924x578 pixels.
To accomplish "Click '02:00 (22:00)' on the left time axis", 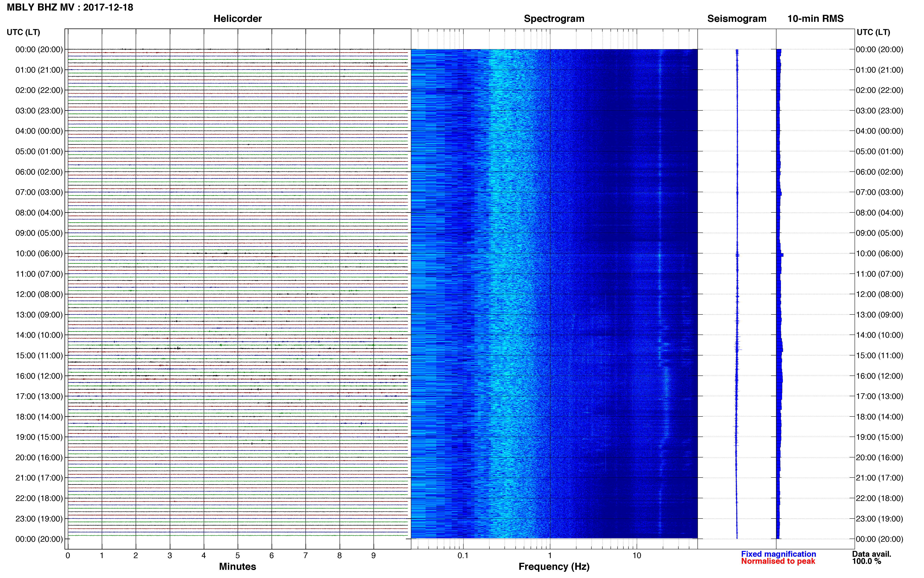I will click(x=39, y=90).
